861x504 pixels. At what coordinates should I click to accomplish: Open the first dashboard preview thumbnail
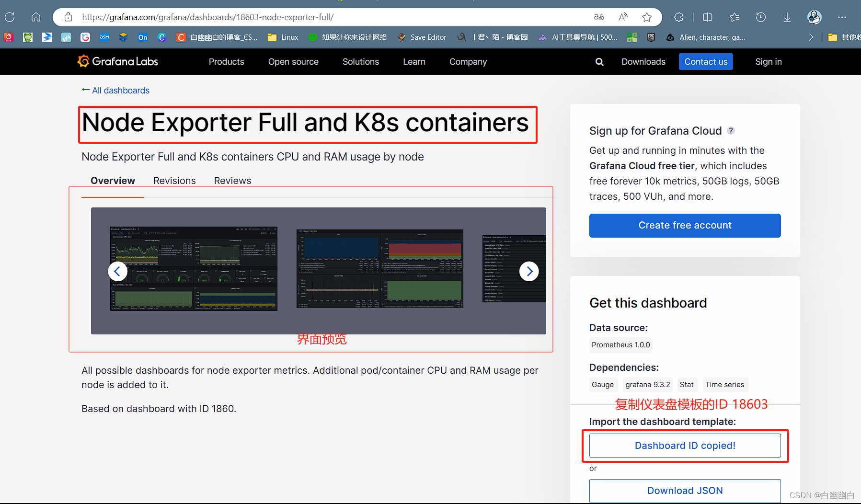(194, 269)
